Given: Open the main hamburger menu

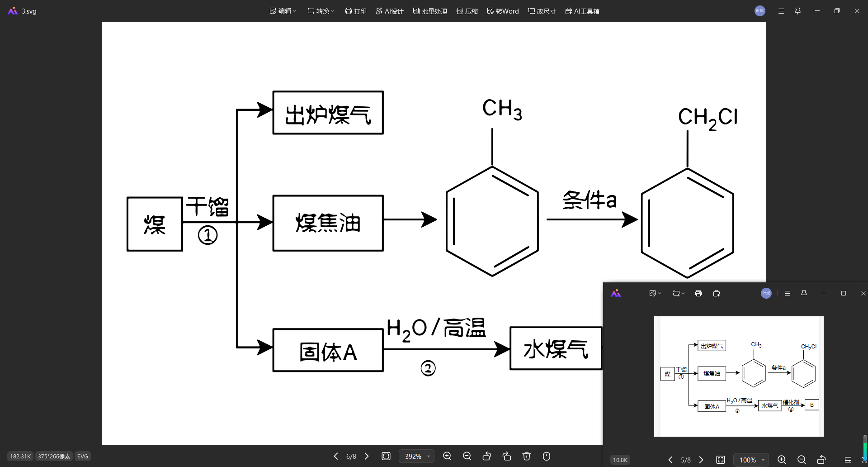Looking at the screenshot, I should pyautogui.click(x=781, y=11).
